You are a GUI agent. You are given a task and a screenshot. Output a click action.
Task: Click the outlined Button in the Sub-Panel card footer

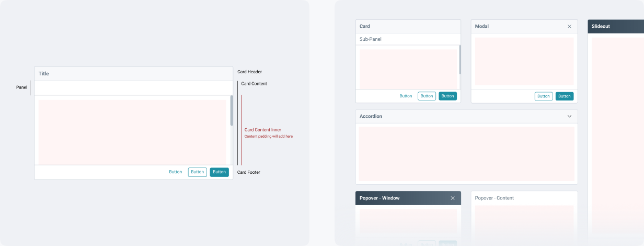point(427,96)
